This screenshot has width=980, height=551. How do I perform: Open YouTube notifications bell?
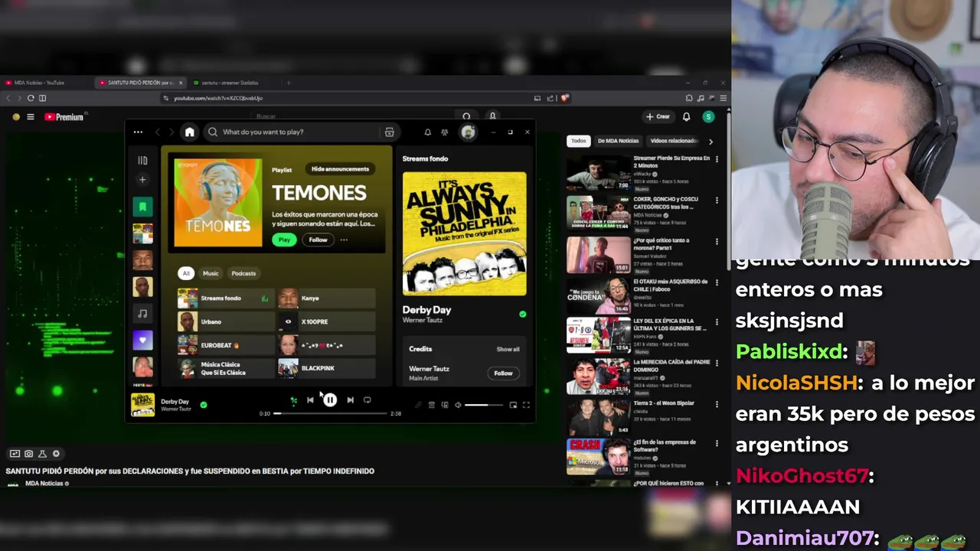pos(686,117)
